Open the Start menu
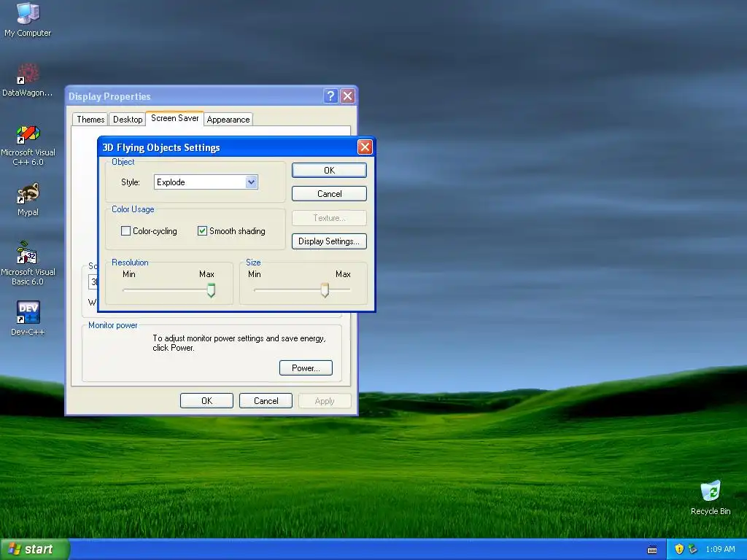 [x=35, y=549]
